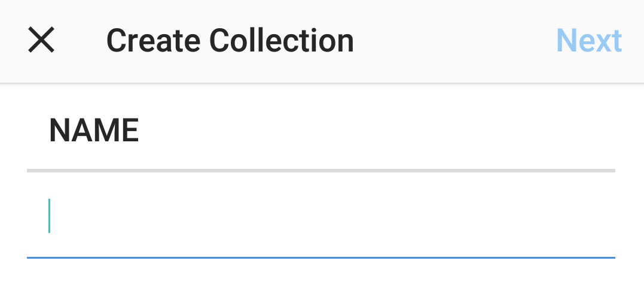
Task: Click the word Create in the header
Action: (153, 40)
